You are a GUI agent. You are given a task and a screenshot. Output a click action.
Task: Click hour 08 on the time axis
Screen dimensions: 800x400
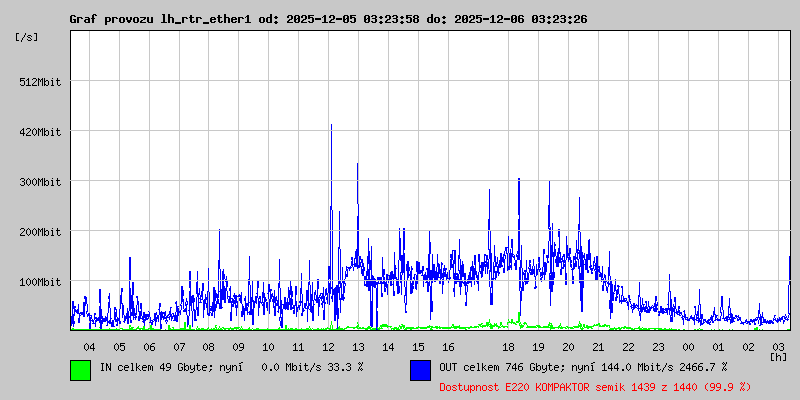(x=208, y=346)
